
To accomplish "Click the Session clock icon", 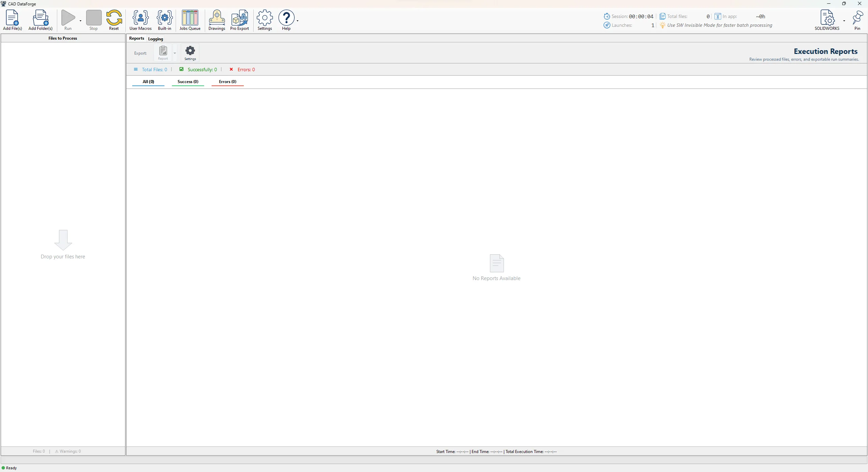I will click(x=607, y=16).
